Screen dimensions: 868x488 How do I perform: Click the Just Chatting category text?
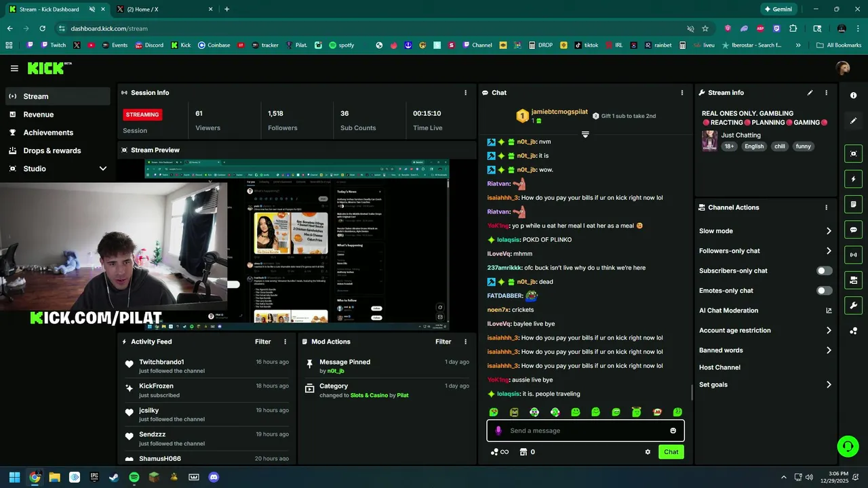741,136
